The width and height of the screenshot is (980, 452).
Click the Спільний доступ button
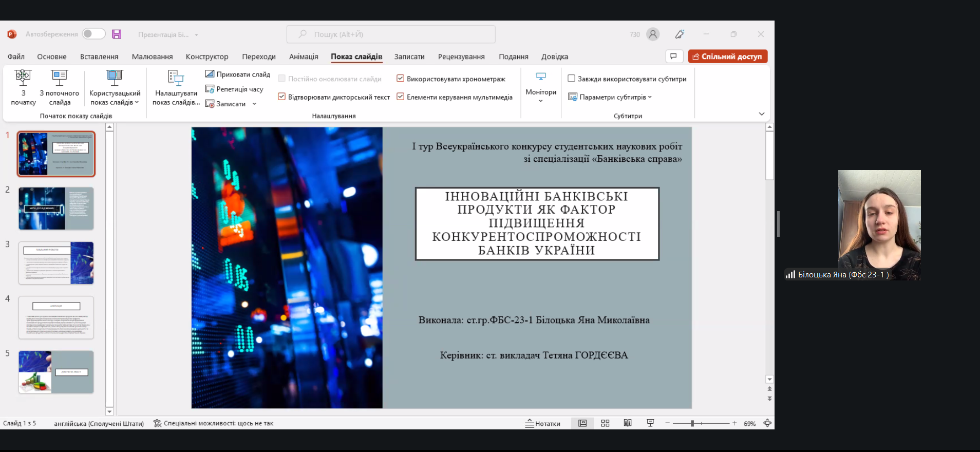click(x=727, y=56)
